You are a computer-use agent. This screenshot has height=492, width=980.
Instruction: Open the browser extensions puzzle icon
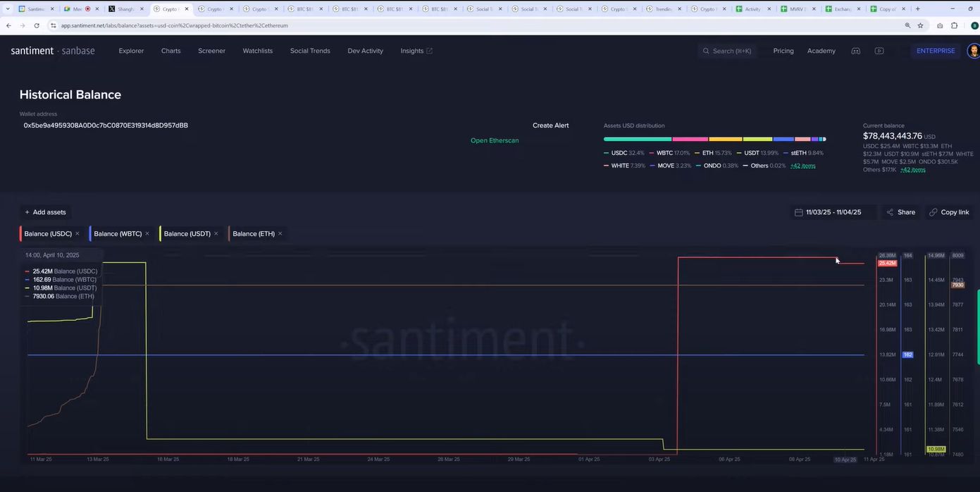tap(954, 25)
